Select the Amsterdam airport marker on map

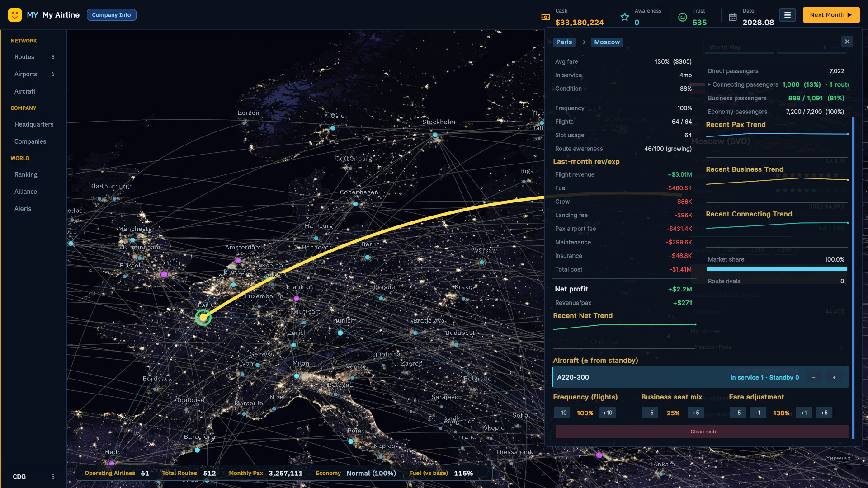[x=238, y=261]
